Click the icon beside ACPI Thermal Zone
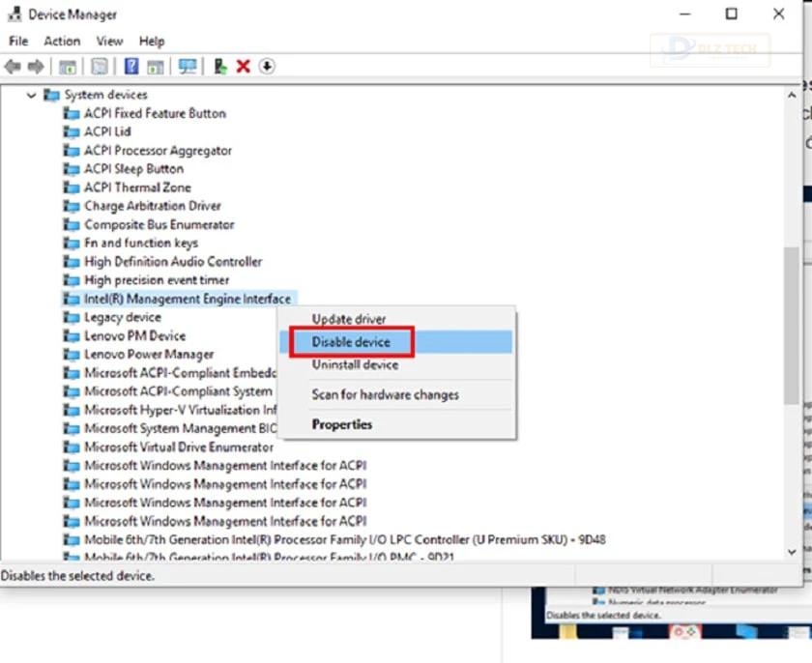 pos(72,187)
